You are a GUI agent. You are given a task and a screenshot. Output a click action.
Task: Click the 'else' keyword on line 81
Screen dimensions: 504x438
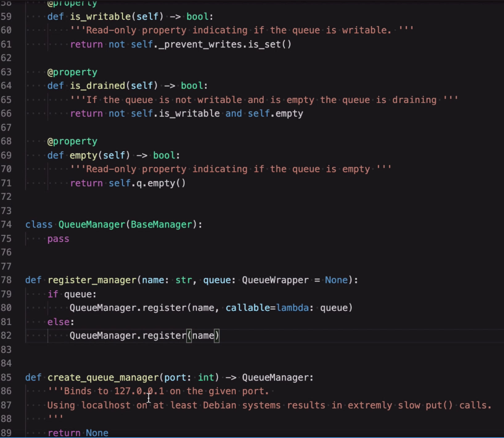point(58,322)
